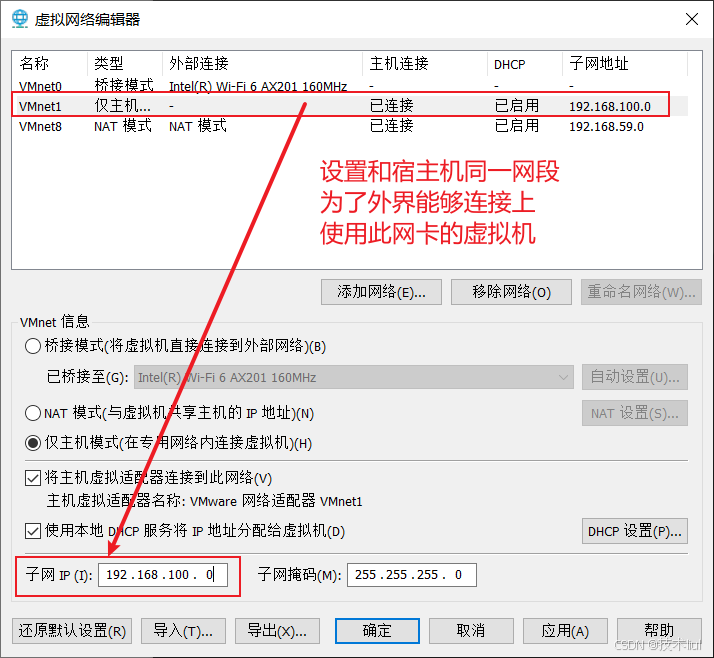The image size is (714, 658).
Task: Click the 添加网络(E)... button
Action: (381, 292)
